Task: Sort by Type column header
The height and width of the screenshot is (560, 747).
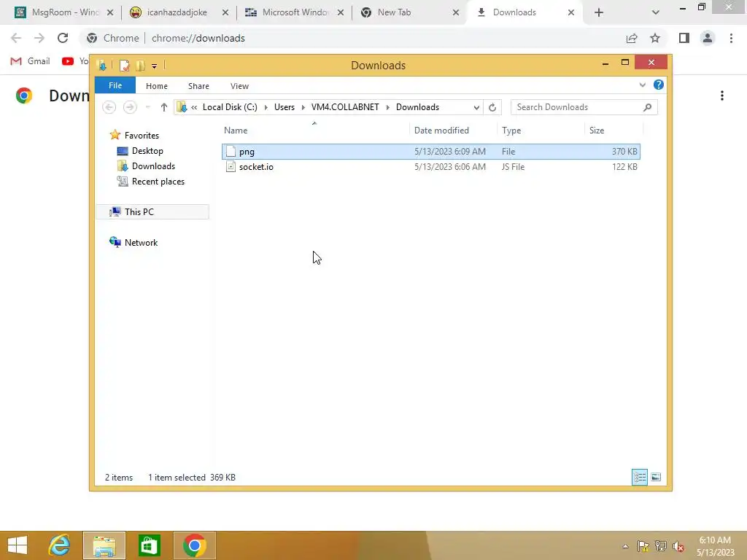Action: 511,130
